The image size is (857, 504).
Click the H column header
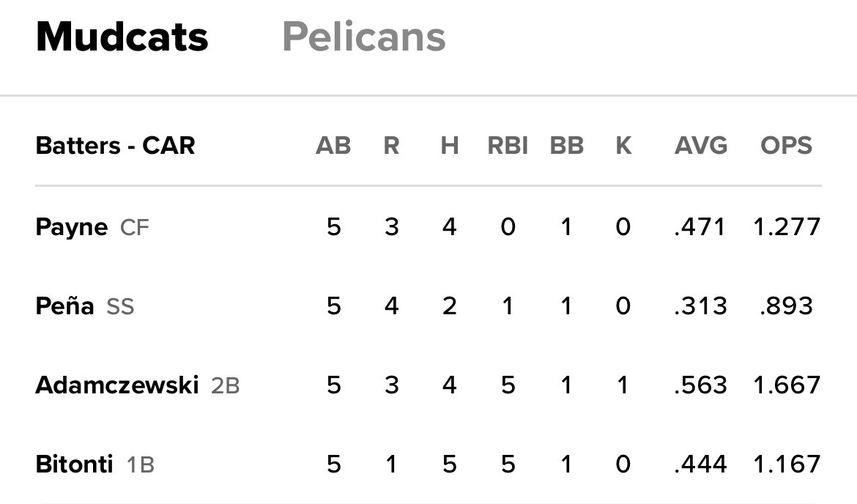pos(450,146)
